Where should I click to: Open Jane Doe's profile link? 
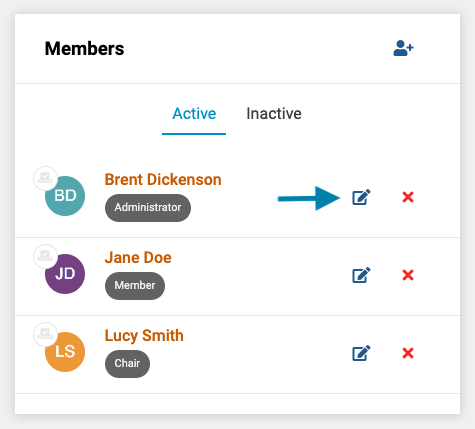[138, 258]
